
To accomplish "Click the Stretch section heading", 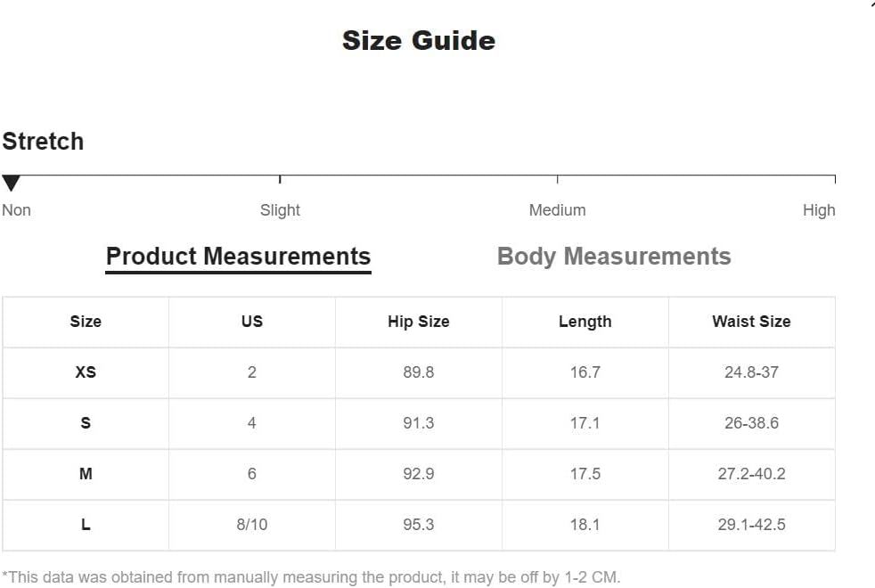I will (x=43, y=141).
